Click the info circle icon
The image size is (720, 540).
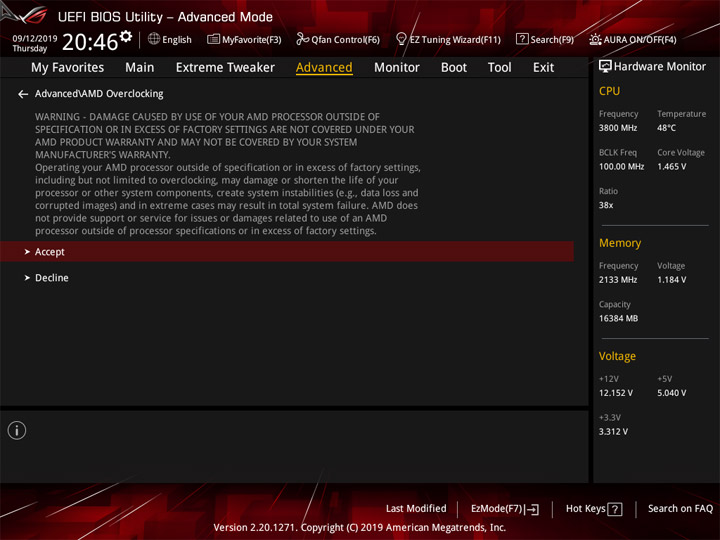click(17, 430)
